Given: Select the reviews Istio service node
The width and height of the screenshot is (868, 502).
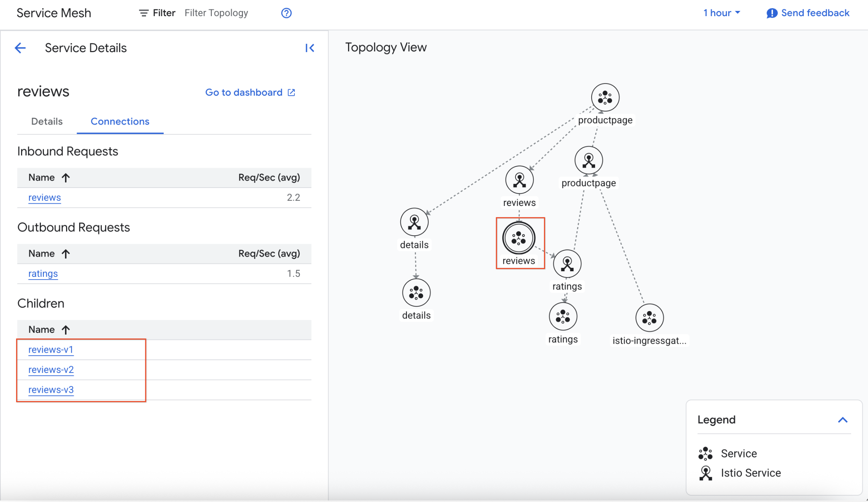Looking at the screenshot, I should 520,180.
